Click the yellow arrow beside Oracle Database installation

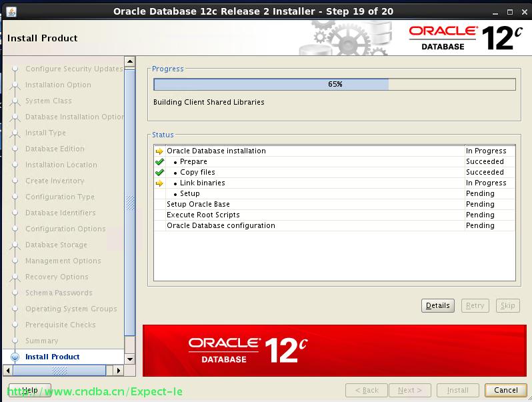[159, 151]
